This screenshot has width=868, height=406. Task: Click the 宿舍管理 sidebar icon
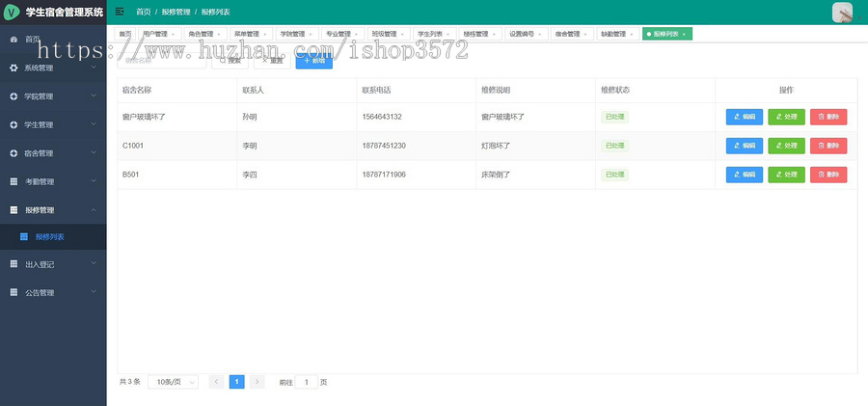click(14, 153)
